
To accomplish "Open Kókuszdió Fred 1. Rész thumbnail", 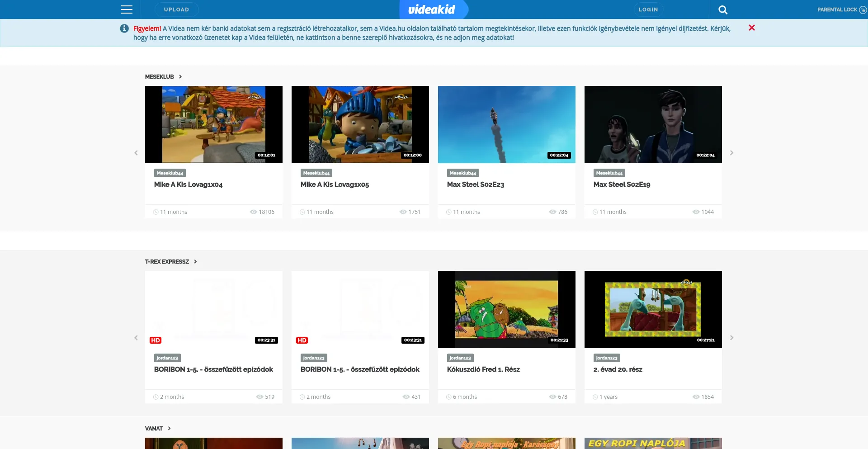I will [506, 309].
